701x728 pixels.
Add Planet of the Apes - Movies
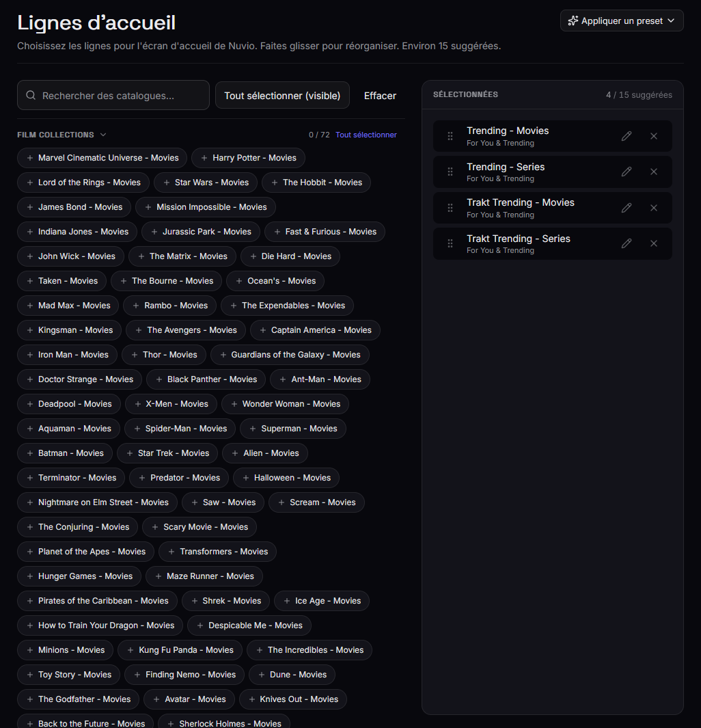click(86, 552)
